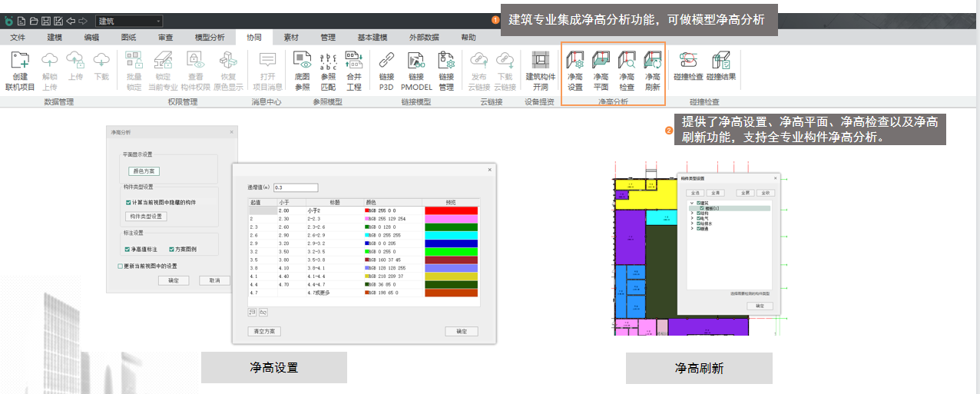Launch 碰撞检查 collision check
This screenshot has width=980, height=394.
[x=687, y=68]
